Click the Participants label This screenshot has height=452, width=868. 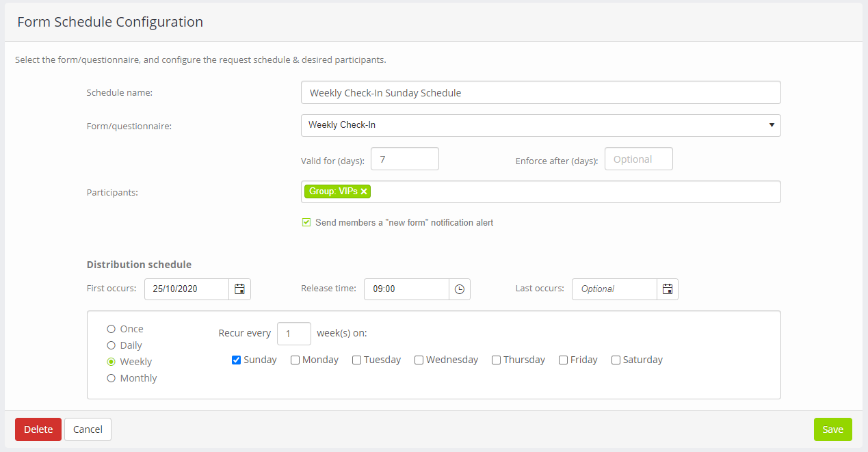(x=112, y=193)
